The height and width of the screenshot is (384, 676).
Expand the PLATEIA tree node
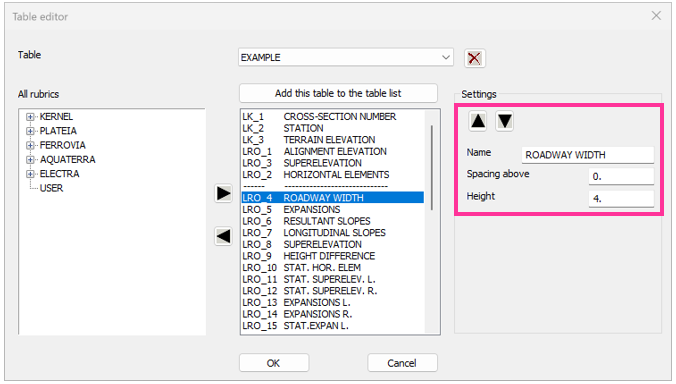click(x=30, y=131)
